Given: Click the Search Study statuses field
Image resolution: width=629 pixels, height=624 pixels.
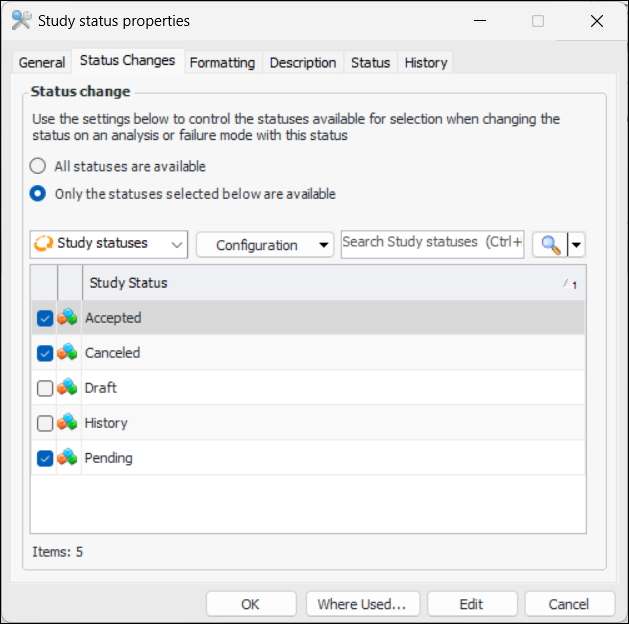Looking at the screenshot, I should [x=432, y=243].
